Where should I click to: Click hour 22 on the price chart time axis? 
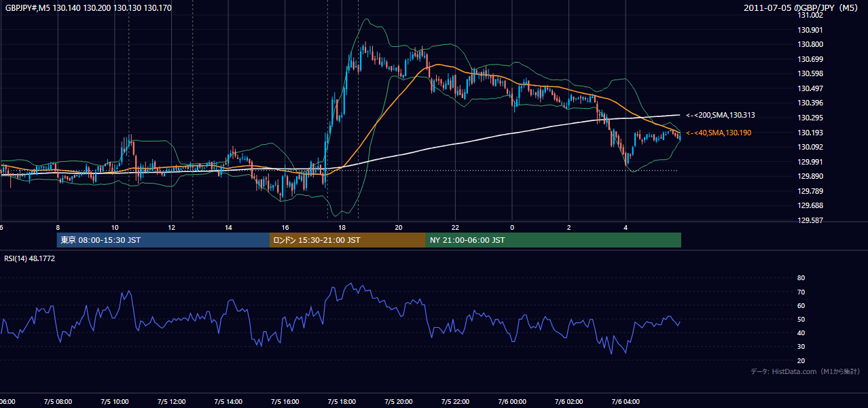pyautogui.click(x=455, y=227)
